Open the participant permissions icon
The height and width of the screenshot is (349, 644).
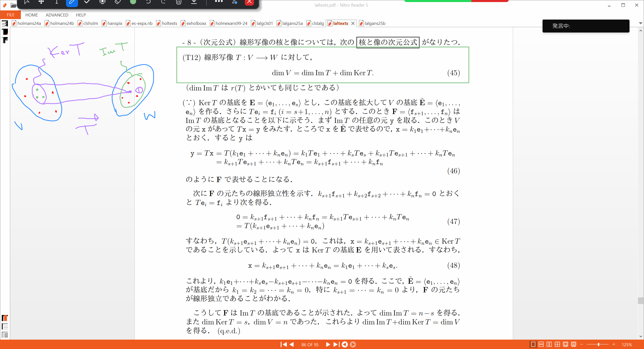click(x=234, y=2)
